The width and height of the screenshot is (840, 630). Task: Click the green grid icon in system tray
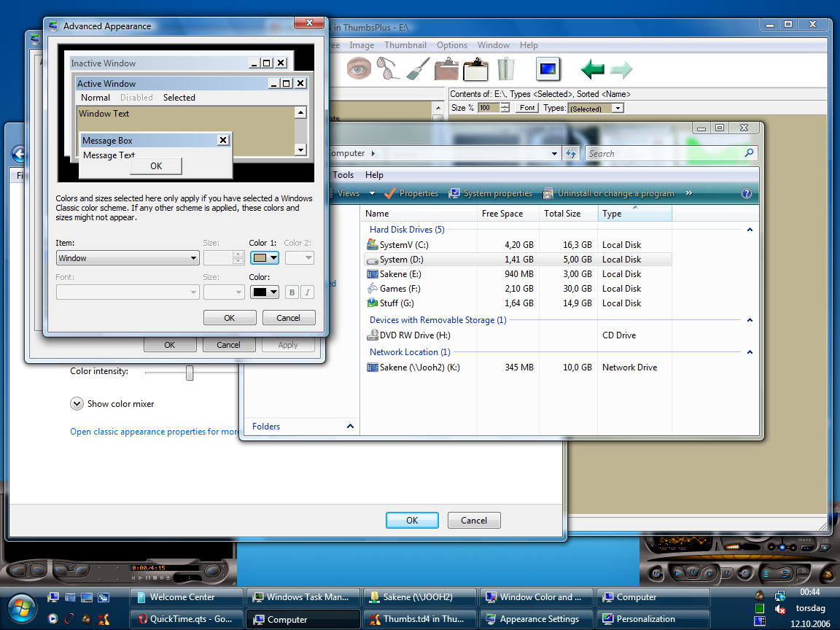click(760, 608)
